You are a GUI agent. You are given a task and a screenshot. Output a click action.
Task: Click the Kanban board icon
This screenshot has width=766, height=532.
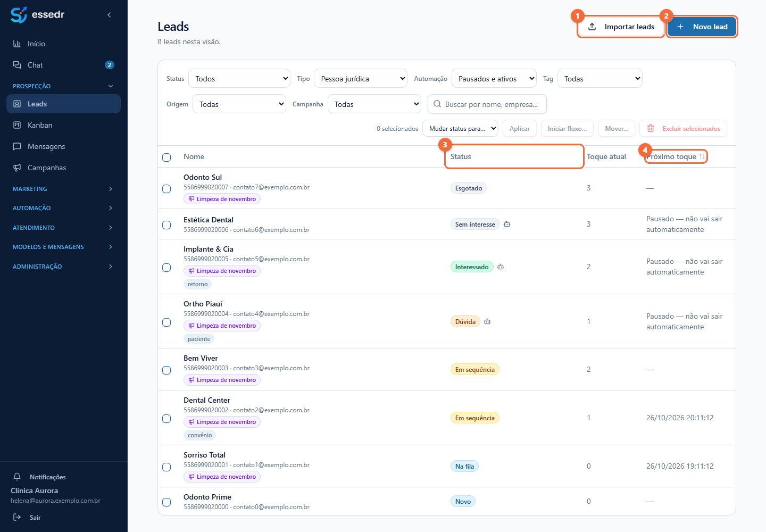pyautogui.click(x=17, y=125)
